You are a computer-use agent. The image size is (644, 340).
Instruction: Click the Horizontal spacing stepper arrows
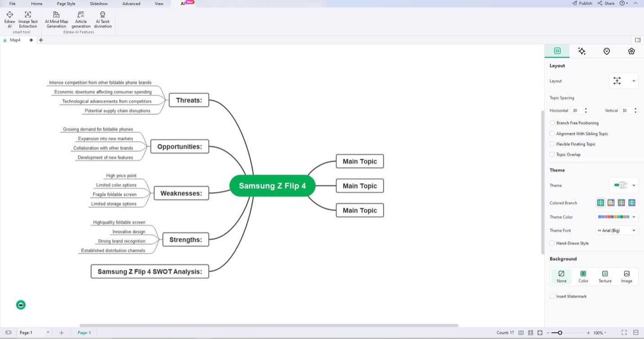tap(586, 110)
